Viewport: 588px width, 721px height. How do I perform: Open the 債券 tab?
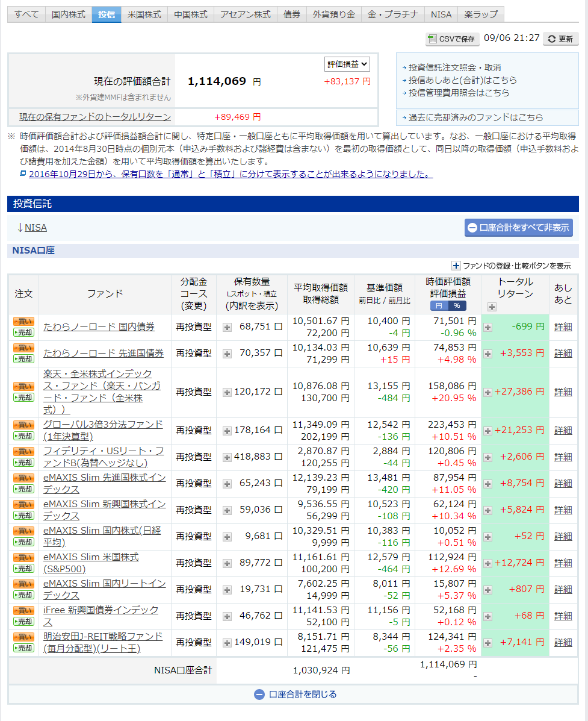coord(292,14)
